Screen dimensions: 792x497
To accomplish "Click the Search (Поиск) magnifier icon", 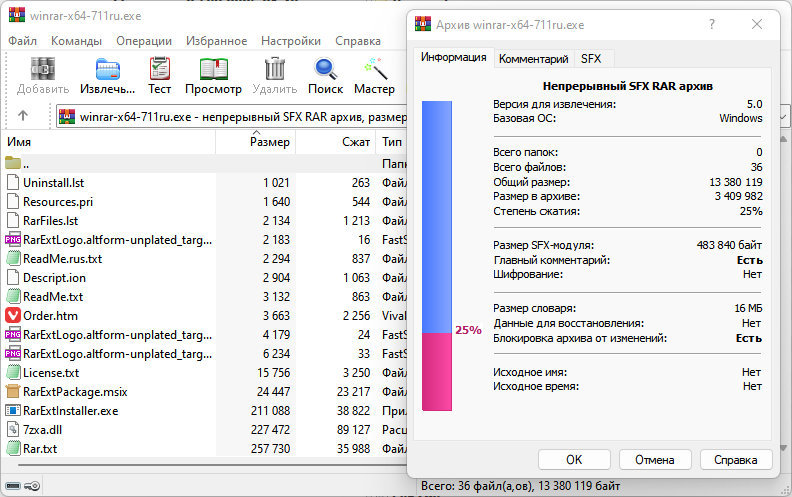I will [325, 69].
